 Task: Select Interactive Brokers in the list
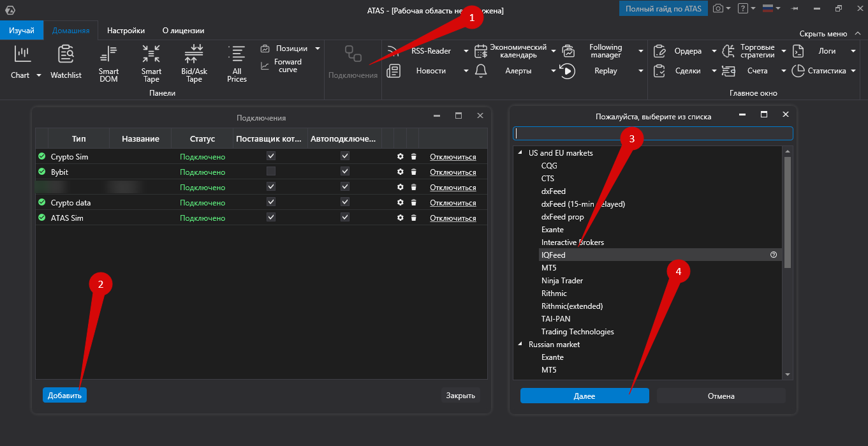click(x=573, y=242)
